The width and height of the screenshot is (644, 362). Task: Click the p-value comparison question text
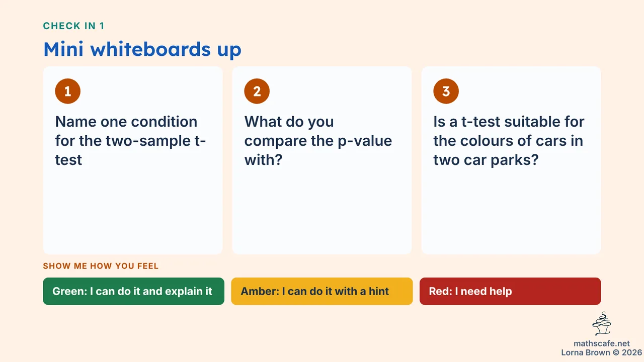tap(318, 141)
